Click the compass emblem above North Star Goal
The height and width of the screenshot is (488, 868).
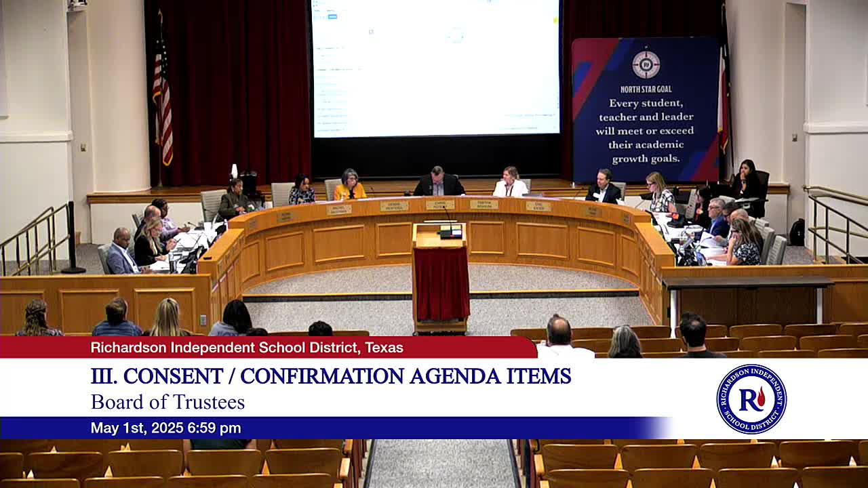pyautogui.click(x=646, y=64)
